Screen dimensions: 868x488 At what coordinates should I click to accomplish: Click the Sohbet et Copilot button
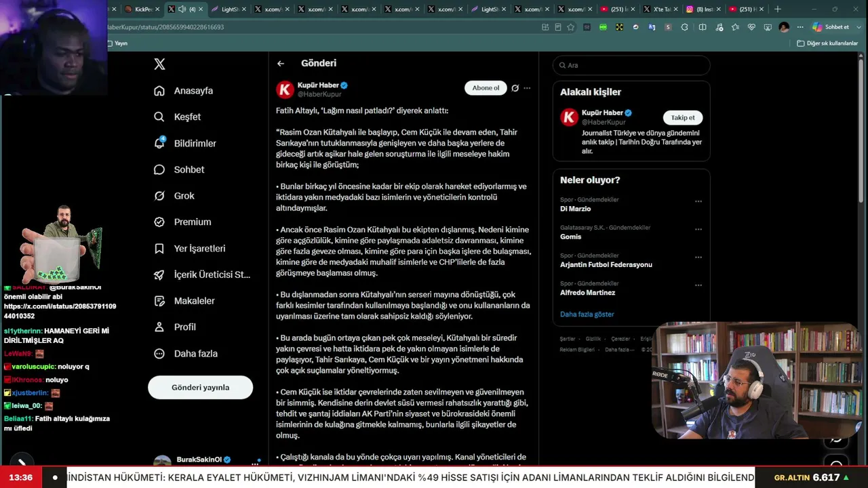pos(831,27)
